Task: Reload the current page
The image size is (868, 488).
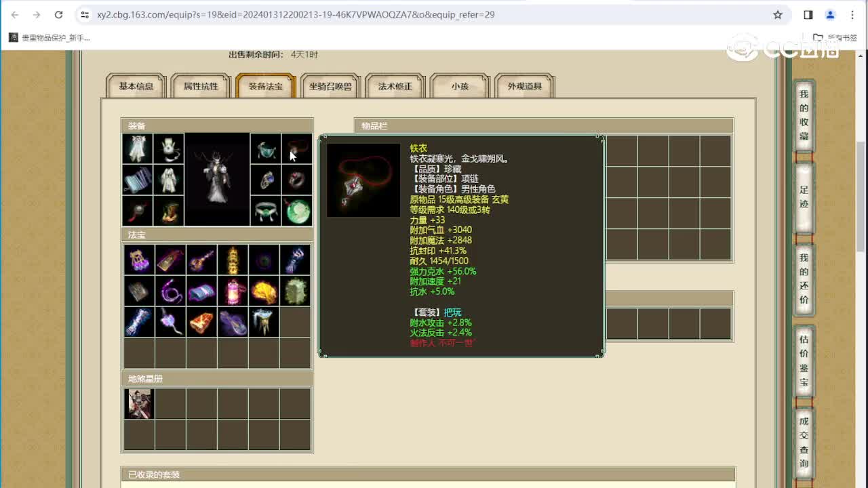Action: coord(58,14)
